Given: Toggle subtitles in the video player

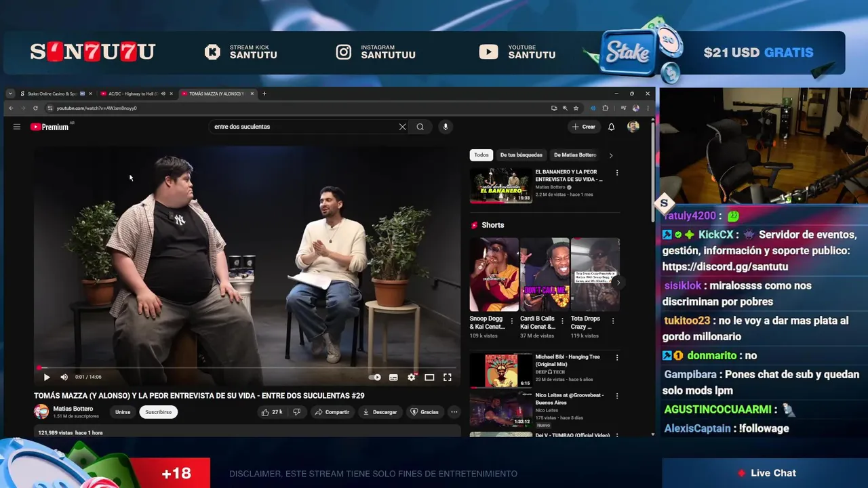Looking at the screenshot, I should pyautogui.click(x=393, y=378).
